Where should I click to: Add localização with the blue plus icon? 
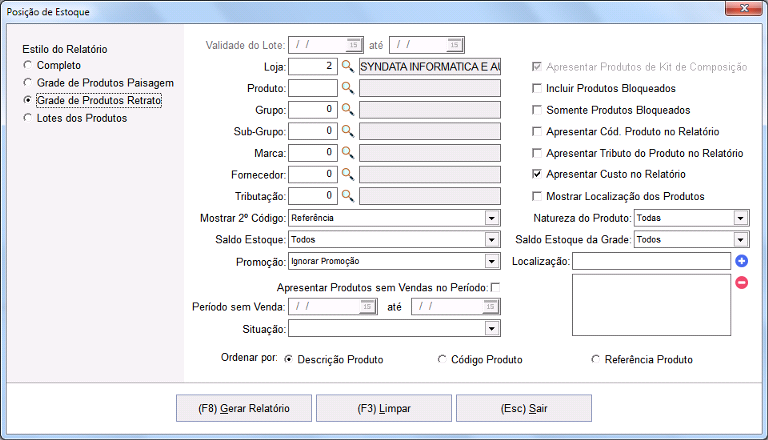tap(742, 261)
